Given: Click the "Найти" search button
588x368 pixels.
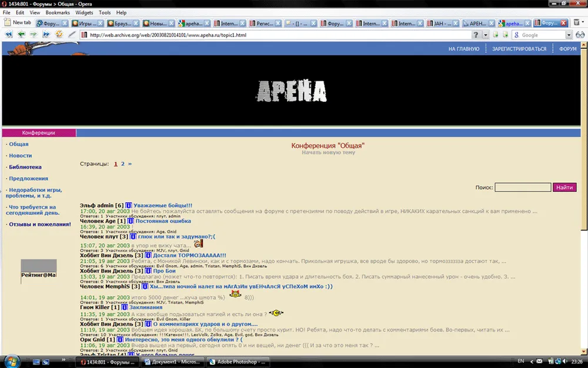Looking at the screenshot, I should tap(564, 187).
